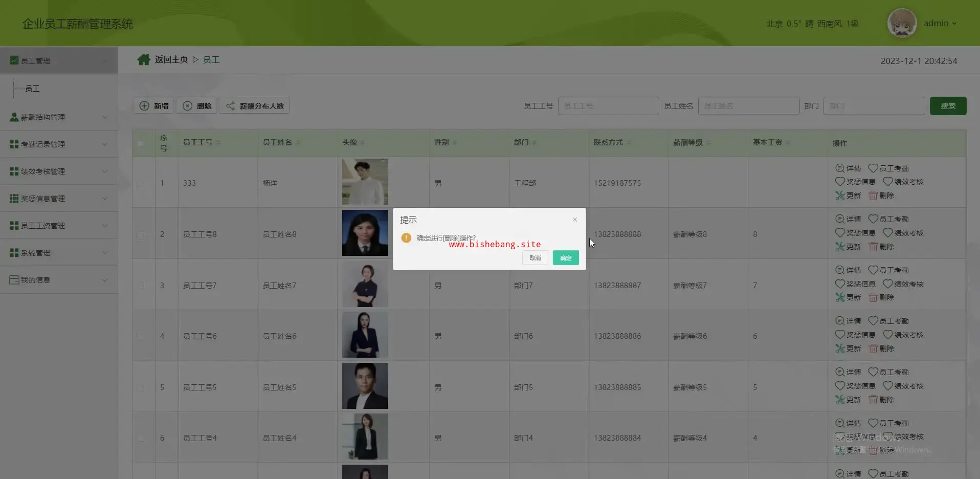Sort by the 性别 column sort icon
This screenshot has height=479, width=980.
(455, 143)
